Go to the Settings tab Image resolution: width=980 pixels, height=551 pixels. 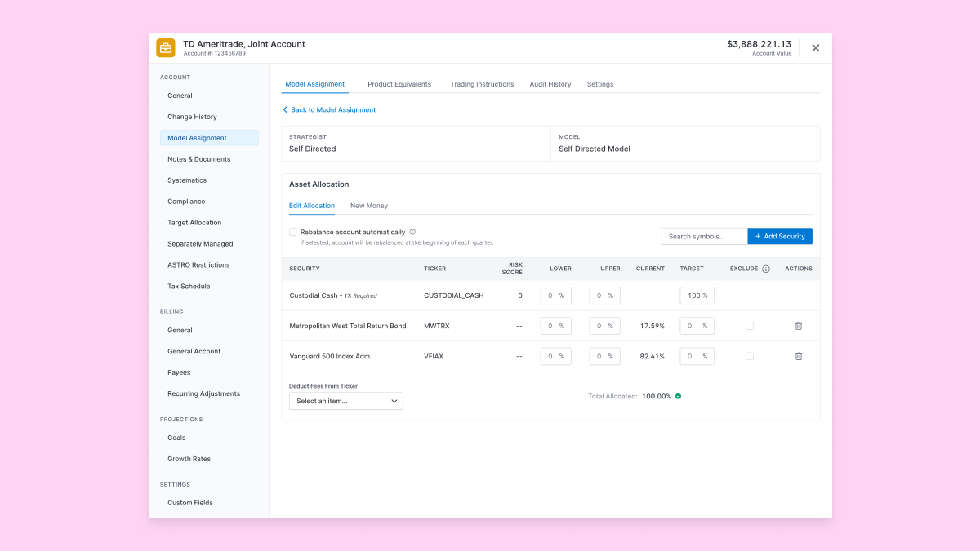pyautogui.click(x=600, y=84)
